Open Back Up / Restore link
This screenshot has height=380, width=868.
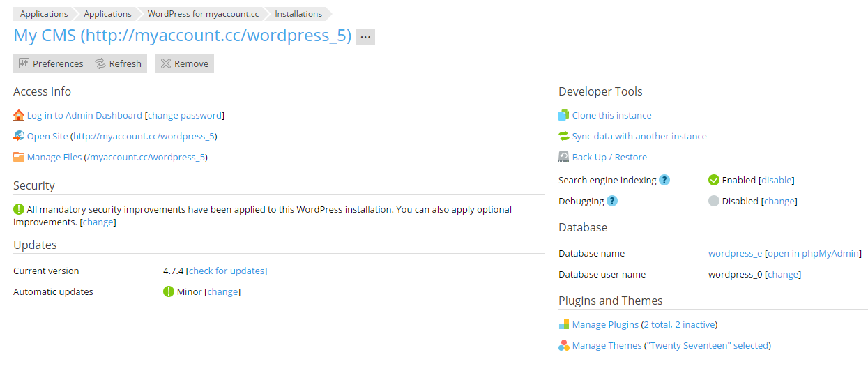point(609,157)
